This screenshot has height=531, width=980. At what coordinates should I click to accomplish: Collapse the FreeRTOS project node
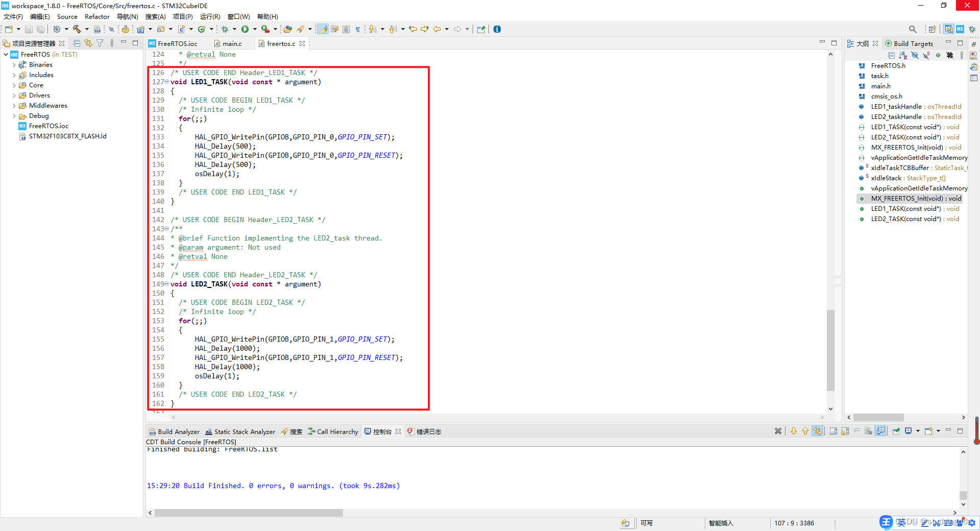click(x=6, y=55)
